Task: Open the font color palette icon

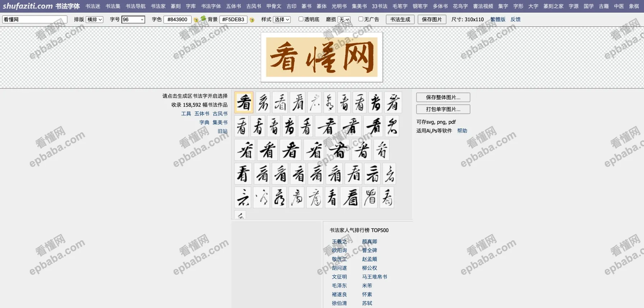Action: [196, 20]
